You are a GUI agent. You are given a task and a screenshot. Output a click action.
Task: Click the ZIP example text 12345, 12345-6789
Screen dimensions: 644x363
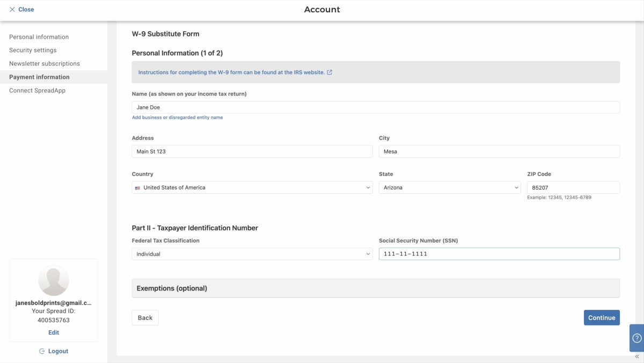[x=569, y=198]
